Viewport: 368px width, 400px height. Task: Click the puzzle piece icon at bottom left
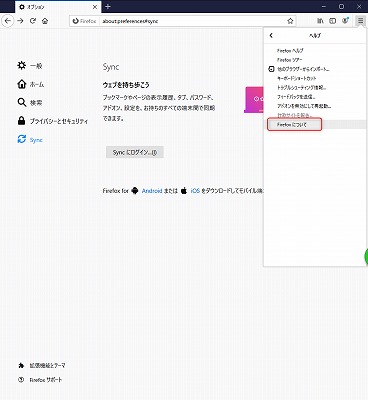click(x=21, y=365)
